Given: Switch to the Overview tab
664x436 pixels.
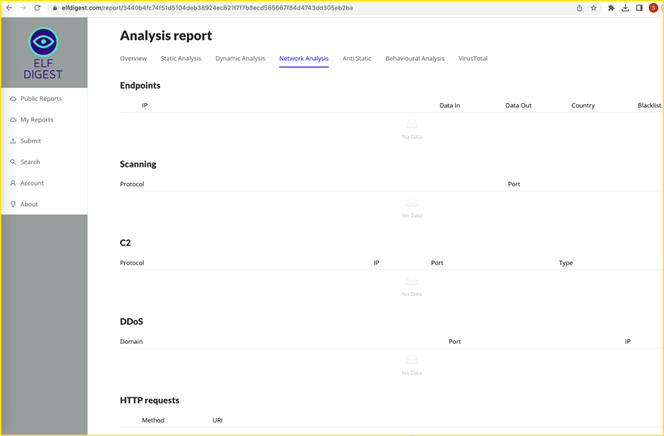Looking at the screenshot, I should point(133,58).
